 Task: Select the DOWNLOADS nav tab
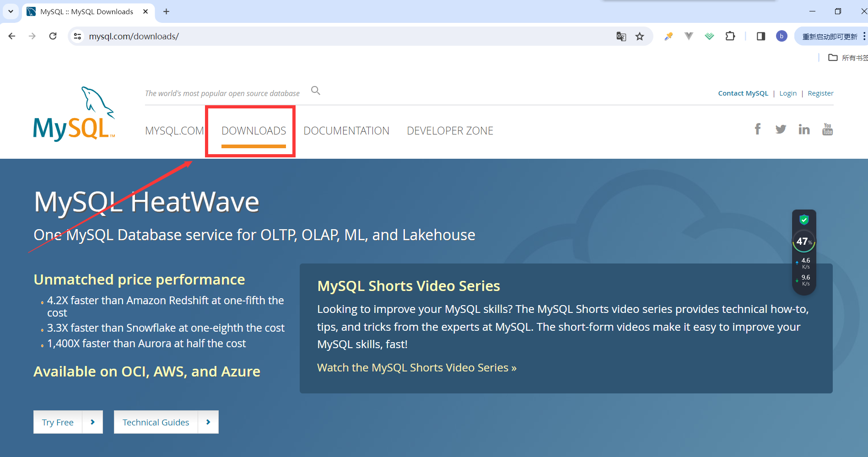coord(253,131)
